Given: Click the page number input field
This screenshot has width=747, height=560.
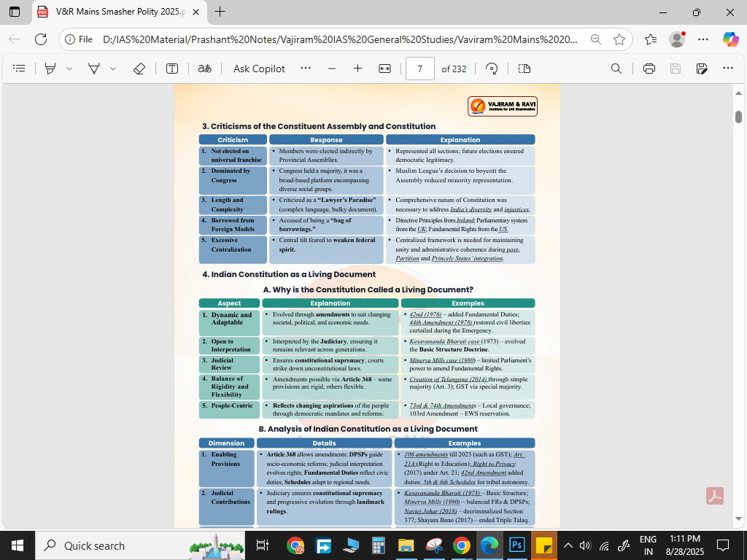Looking at the screenshot, I should coord(419,69).
